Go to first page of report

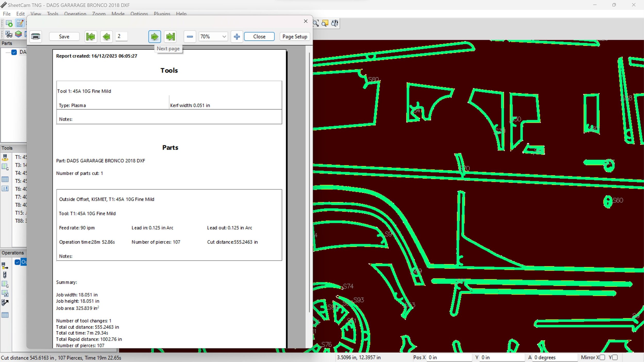(91, 37)
